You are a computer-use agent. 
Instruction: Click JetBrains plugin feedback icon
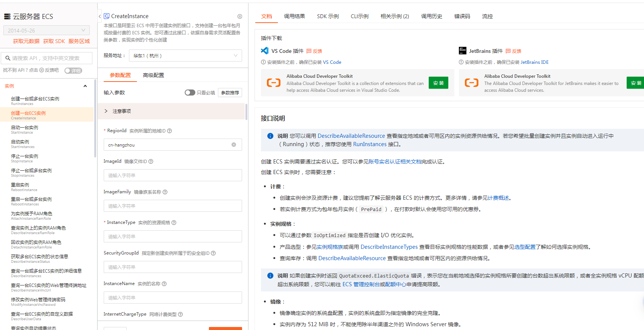coord(508,51)
